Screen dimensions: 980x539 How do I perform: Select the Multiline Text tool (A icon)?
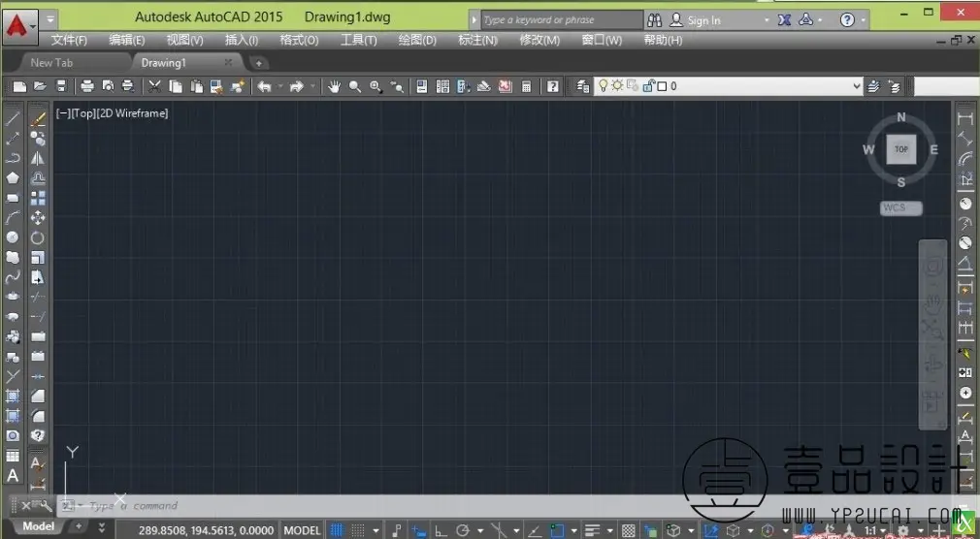click(x=13, y=476)
